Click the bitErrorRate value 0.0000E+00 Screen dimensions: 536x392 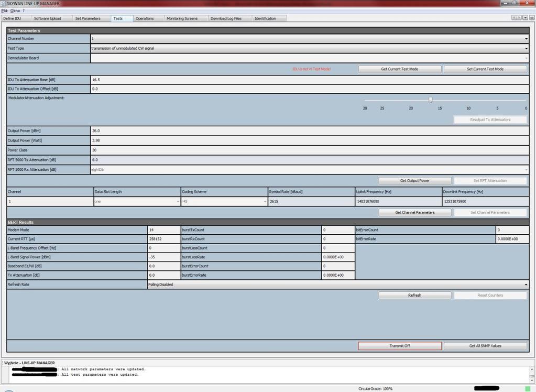(512, 239)
